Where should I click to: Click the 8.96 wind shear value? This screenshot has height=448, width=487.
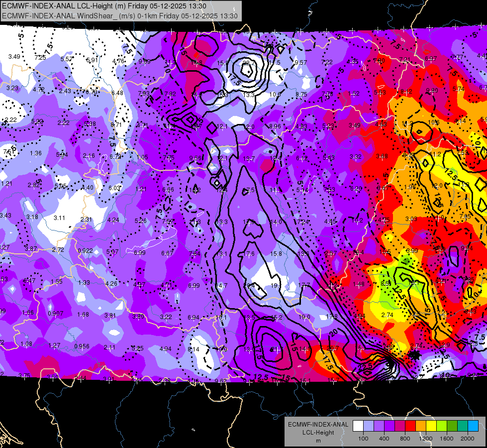click(x=275, y=126)
